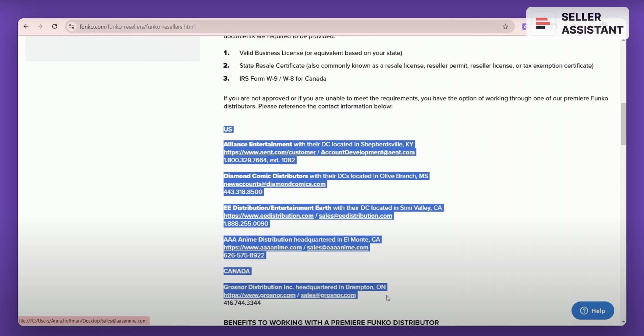Open the site information icon in address bar
This screenshot has height=336, width=644.
[x=71, y=26]
